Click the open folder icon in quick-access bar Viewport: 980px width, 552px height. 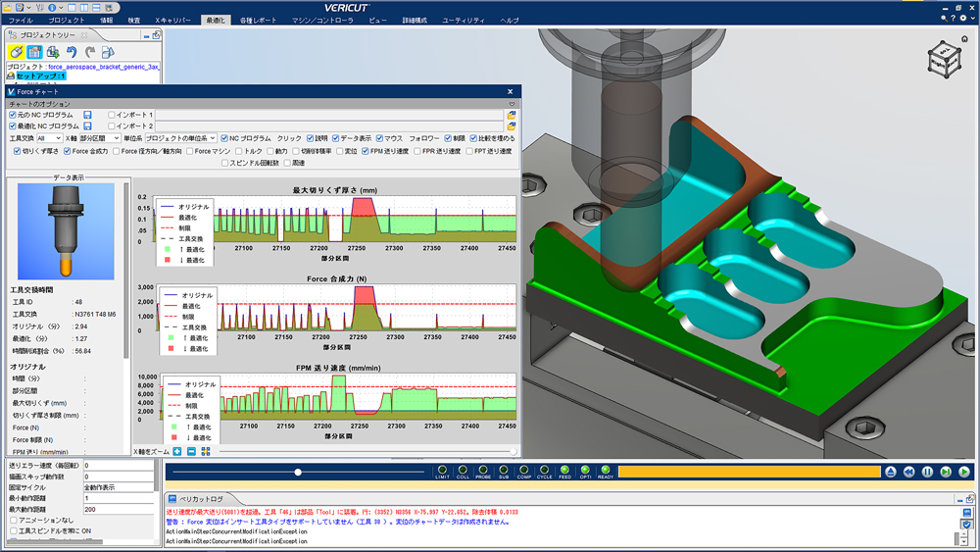point(7,8)
